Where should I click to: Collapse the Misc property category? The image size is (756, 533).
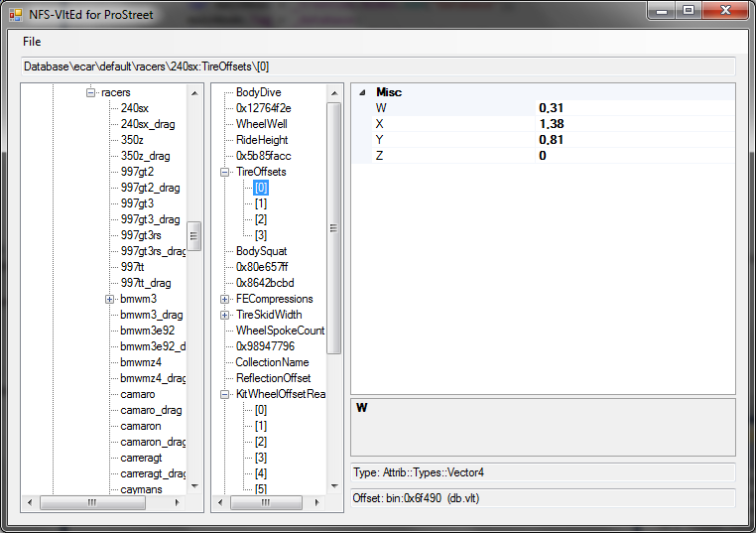point(361,92)
